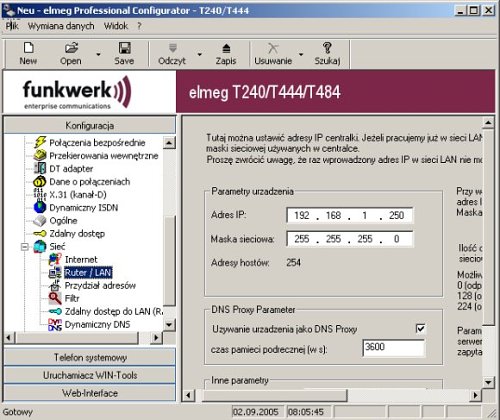The image size is (500, 420).
Task: Click the Save floppy icon
Action: (125, 48)
